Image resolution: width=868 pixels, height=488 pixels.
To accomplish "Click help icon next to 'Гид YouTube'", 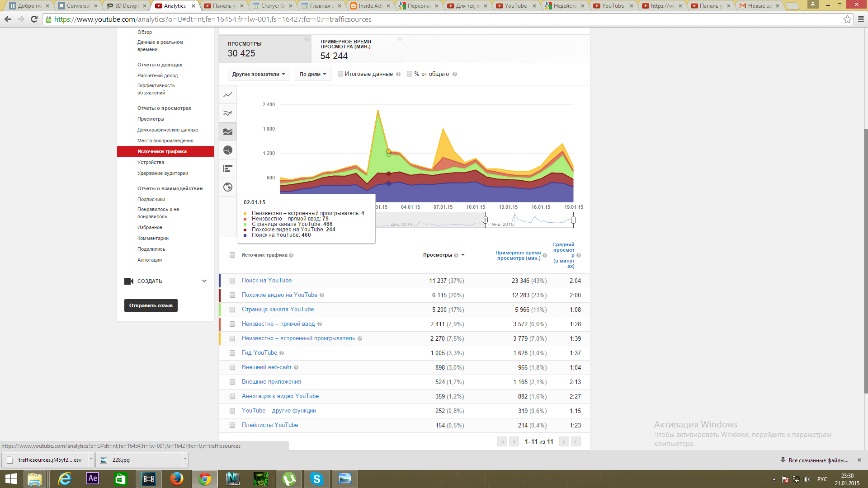I will [x=282, y=353].
